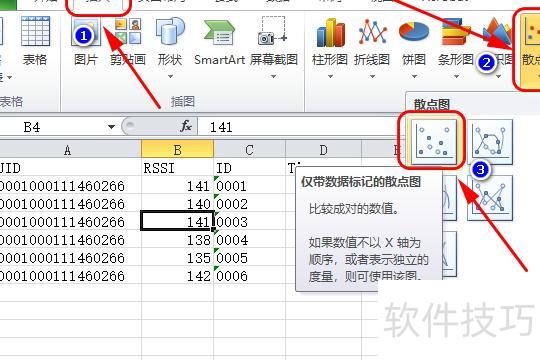540x360 pixels.
Task: Select the cell with value 138
Action: click(x=177, y=239)
